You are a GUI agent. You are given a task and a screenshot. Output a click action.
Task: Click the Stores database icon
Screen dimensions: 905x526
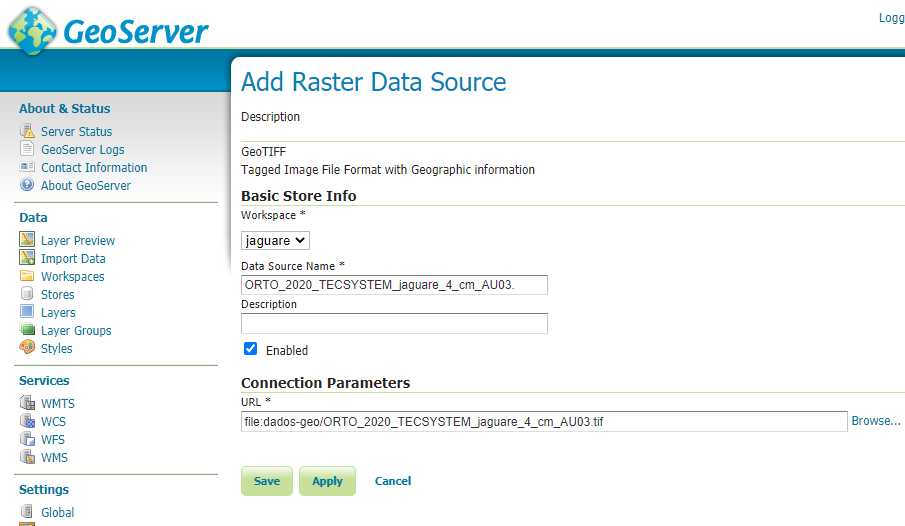coord(27,294)
